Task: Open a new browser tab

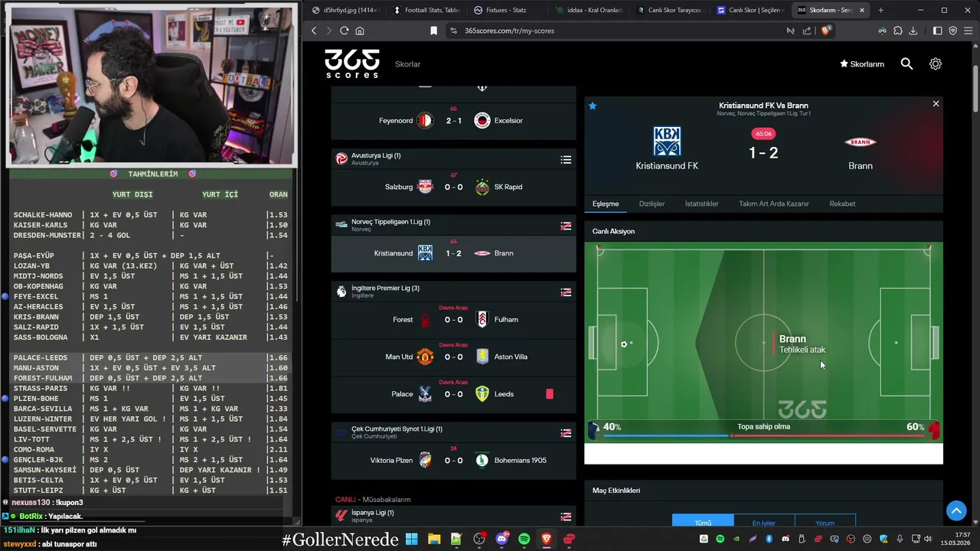Action: pyautogui.click(x=880, y=10)
